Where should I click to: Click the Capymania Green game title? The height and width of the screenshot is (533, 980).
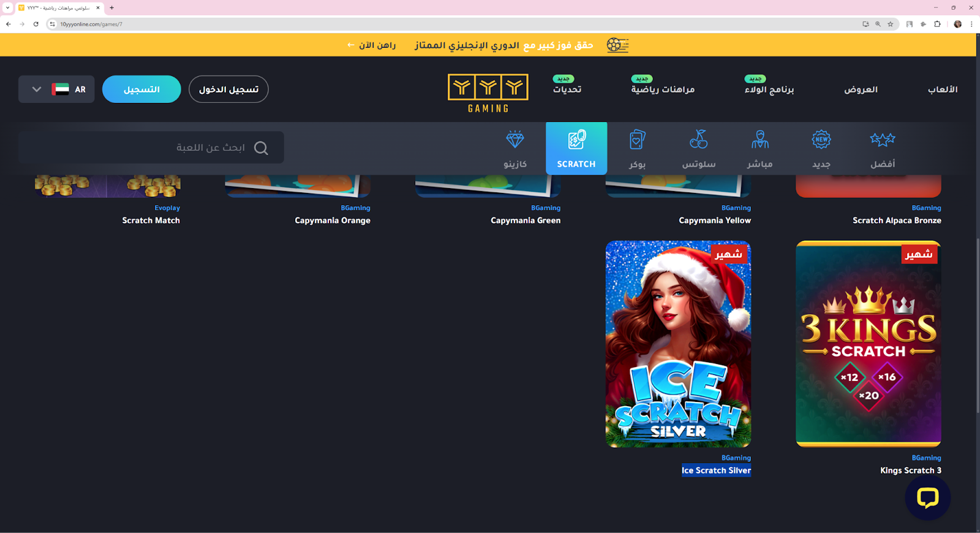[526, 221]
